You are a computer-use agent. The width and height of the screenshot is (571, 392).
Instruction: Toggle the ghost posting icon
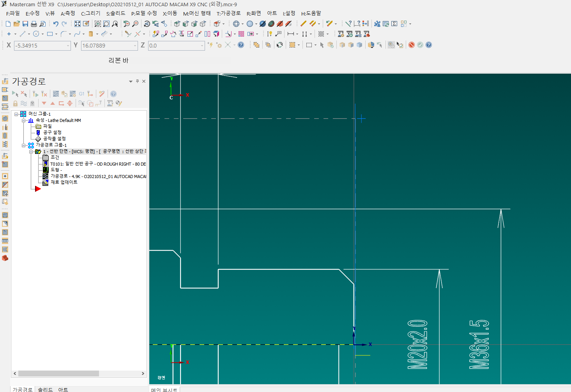click(x=32, y=103)
